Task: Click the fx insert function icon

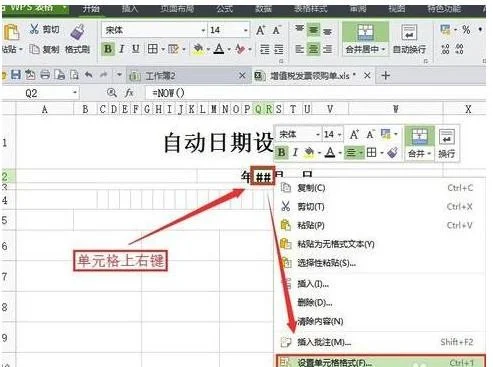Action: (x=129, y=93)
